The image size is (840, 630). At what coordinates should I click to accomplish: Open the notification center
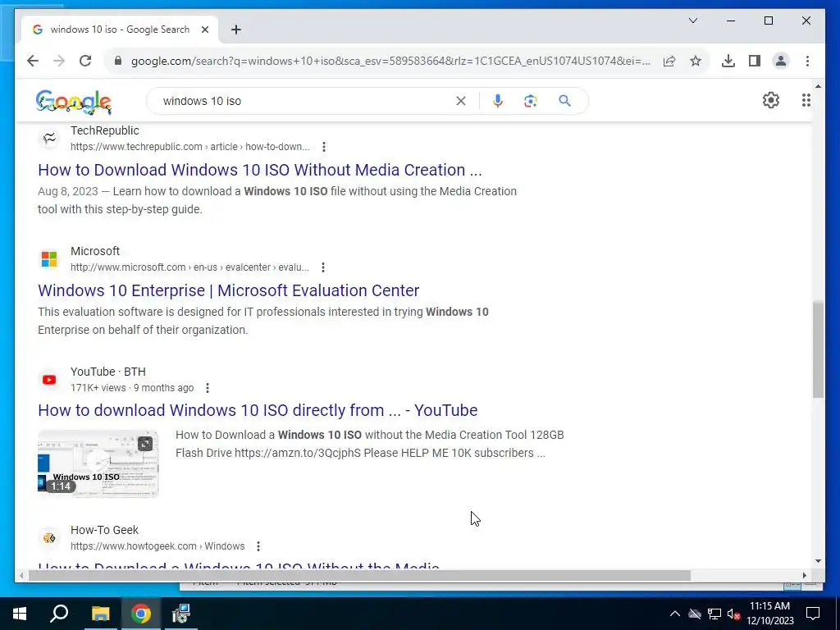click(813, 614)
